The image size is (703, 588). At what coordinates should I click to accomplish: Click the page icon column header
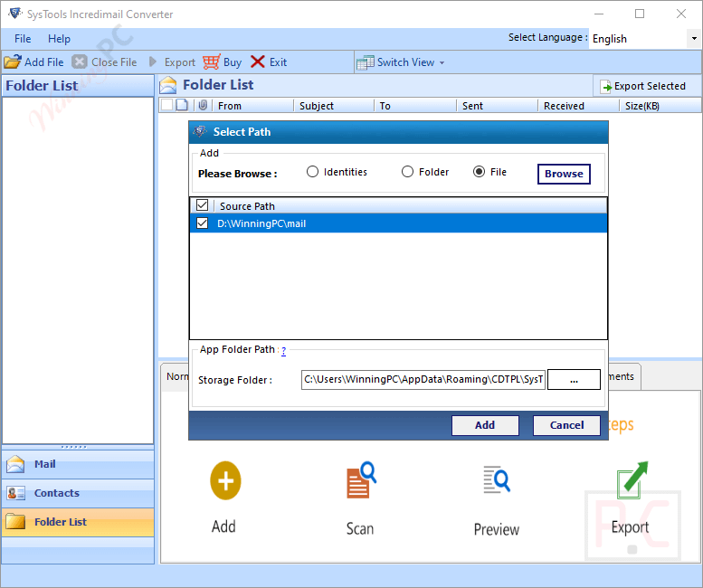[x=182, y=105]
